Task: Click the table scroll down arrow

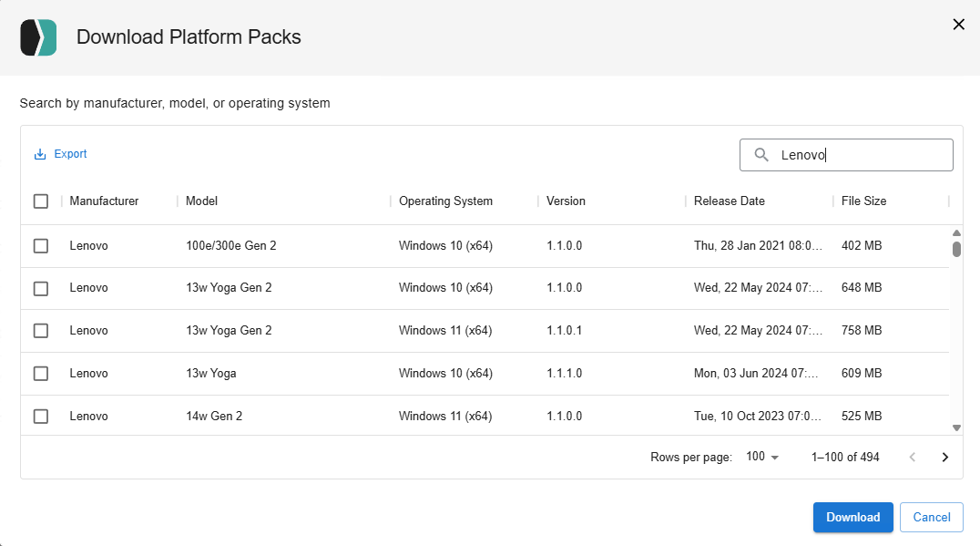Action: point(956,428)
